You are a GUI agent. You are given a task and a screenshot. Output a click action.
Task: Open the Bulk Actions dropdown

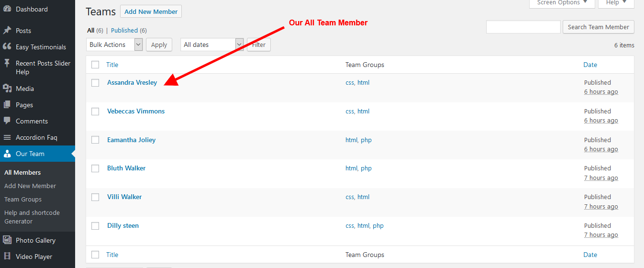(115, 45)
